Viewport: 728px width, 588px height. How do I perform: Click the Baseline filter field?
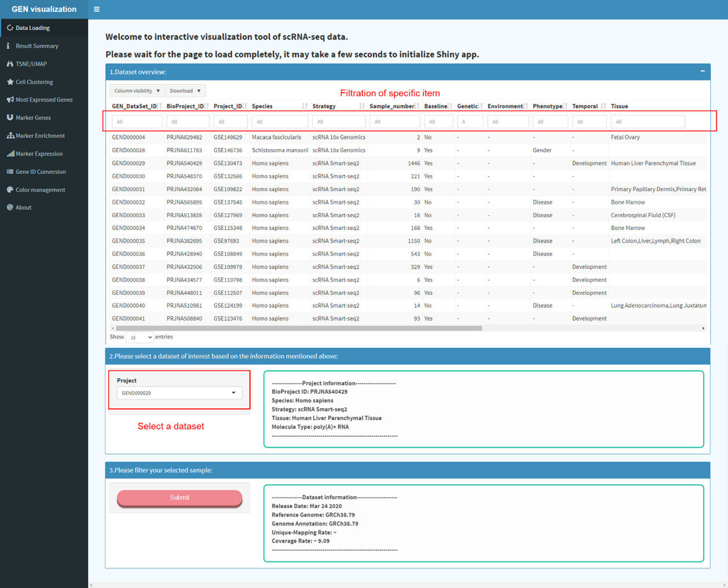click(438, 122)
